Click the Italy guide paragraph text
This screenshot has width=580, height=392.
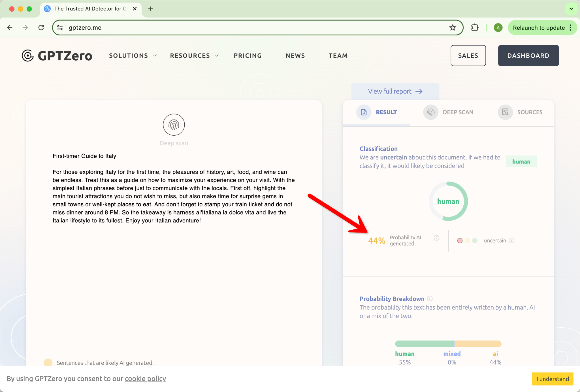tap(174, 196)
